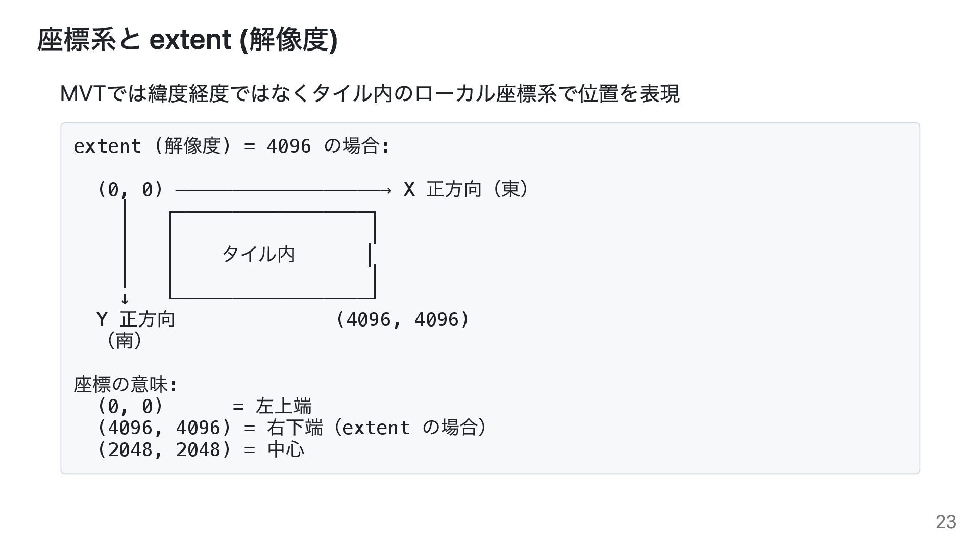Click the "X 正方向 (東)" axis label
This screenshot has height=551, width=980.
(466, 189)
